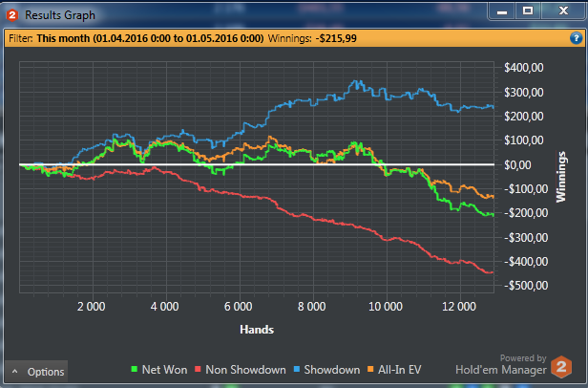Screen dimensions: 588x388
Task: Click the -$500,00 axis label
Action: (526, 286)
